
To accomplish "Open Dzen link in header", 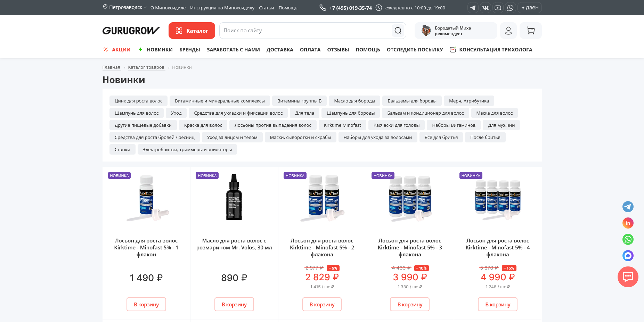I will point(530,8).
